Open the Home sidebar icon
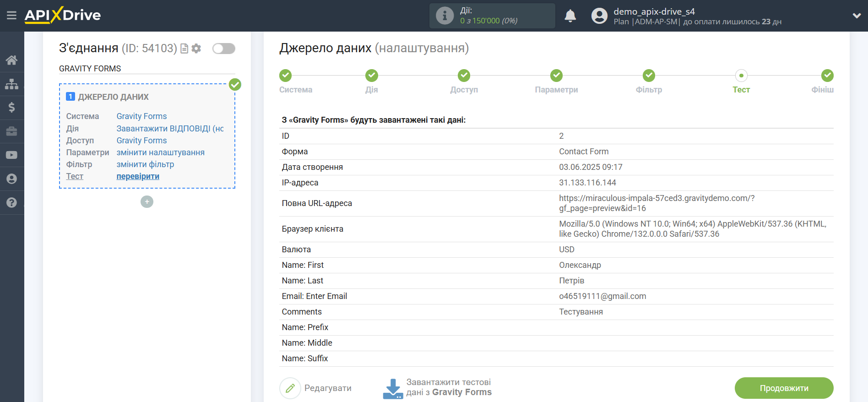Screen dimensions: 868x402 11,60
